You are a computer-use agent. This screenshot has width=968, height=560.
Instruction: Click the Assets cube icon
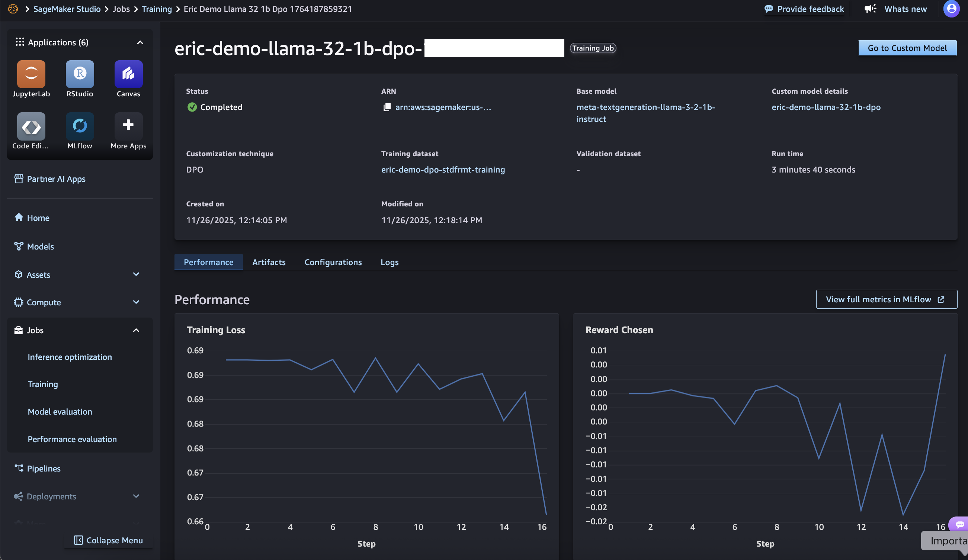(x=19, y=274)
